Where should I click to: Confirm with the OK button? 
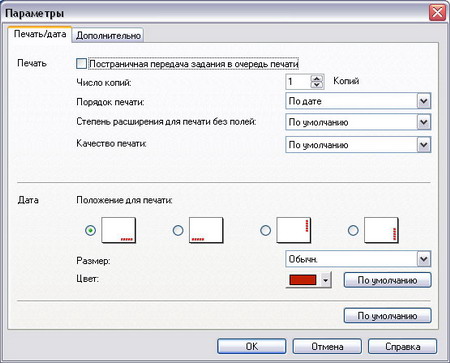(x=252, y=346)
